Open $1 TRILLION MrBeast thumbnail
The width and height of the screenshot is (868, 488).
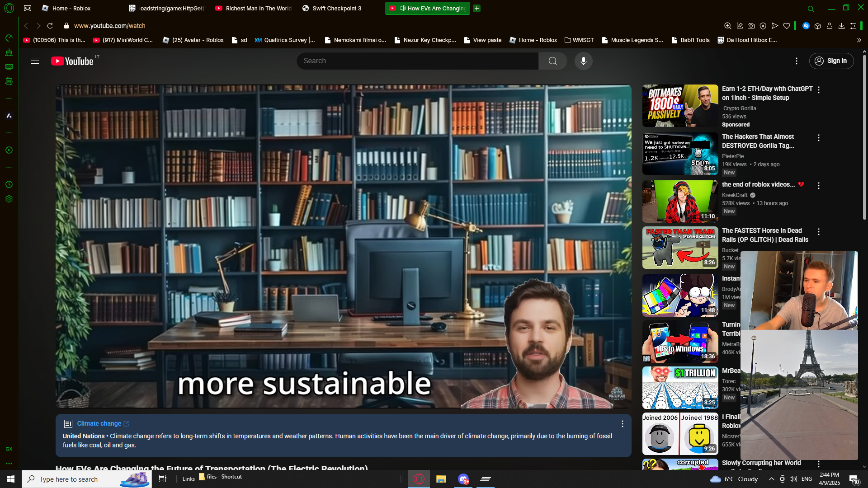(680, 388)
